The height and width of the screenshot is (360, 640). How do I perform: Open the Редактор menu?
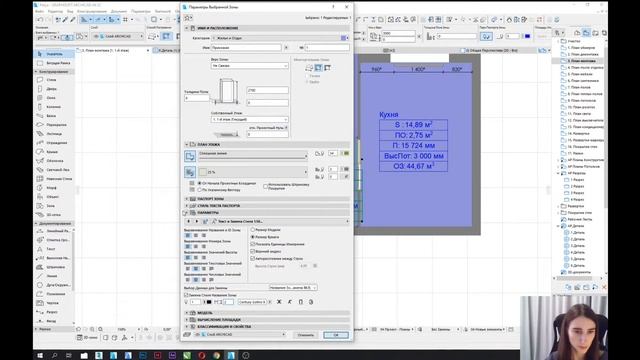point(55,11)
